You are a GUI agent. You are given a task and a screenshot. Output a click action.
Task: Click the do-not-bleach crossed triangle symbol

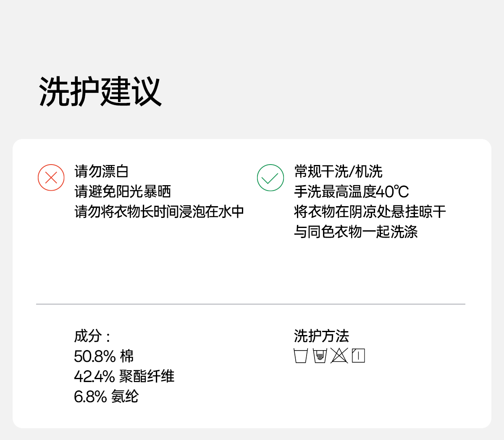coord(339,356)
